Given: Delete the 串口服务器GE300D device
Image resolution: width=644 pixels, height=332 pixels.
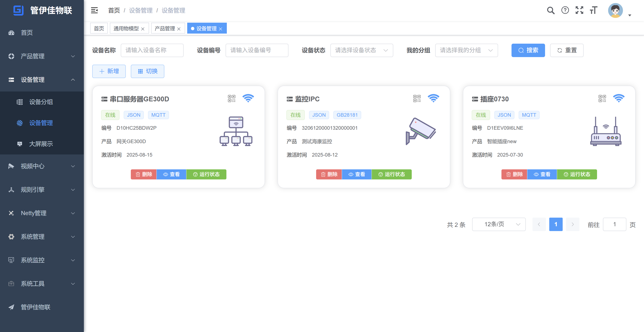Looking at the screenshot, I should [x=144, y=174].
